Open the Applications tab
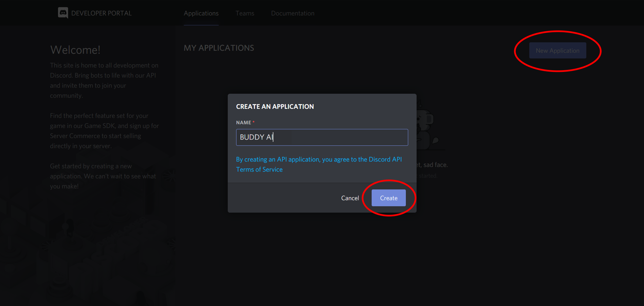644x306 pixels. 201,13
